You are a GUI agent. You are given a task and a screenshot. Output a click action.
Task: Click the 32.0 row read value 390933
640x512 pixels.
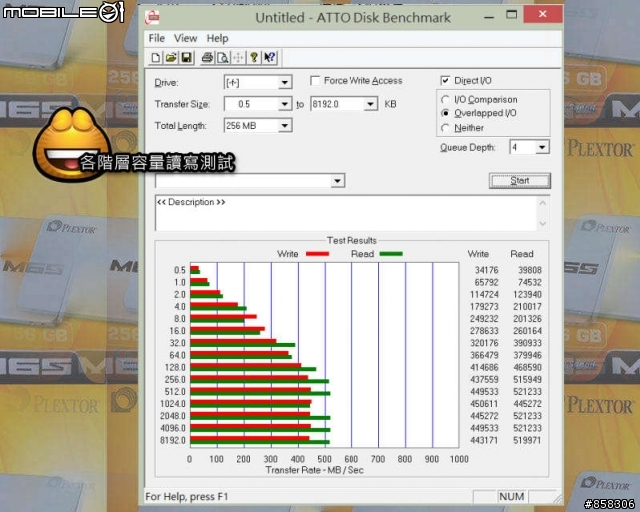(x=527, y=343)
